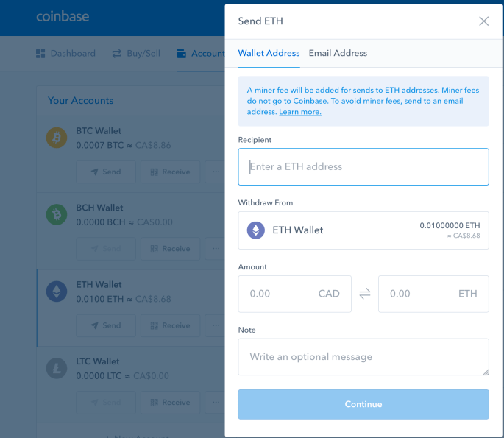Open the Withdraw From ETH Wallet selector

(x=363, y=230)
